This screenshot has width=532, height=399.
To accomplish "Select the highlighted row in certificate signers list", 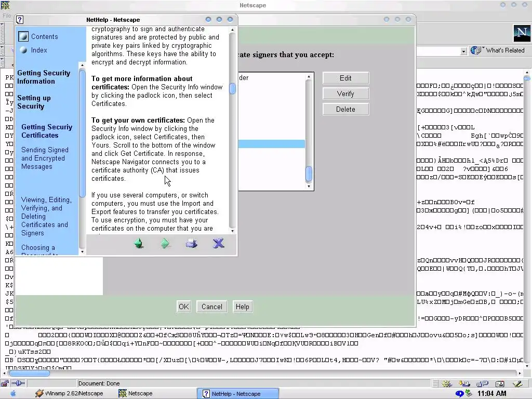I will (271, 144).
